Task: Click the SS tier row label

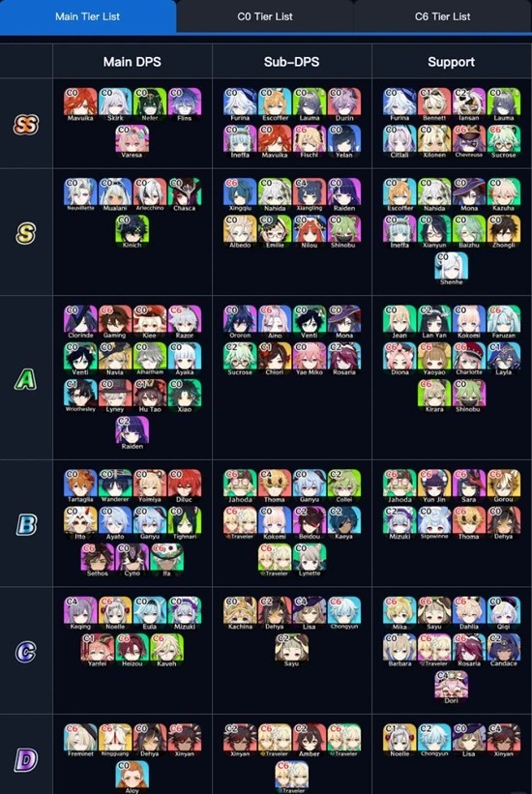Action: (x=26, y=124)
